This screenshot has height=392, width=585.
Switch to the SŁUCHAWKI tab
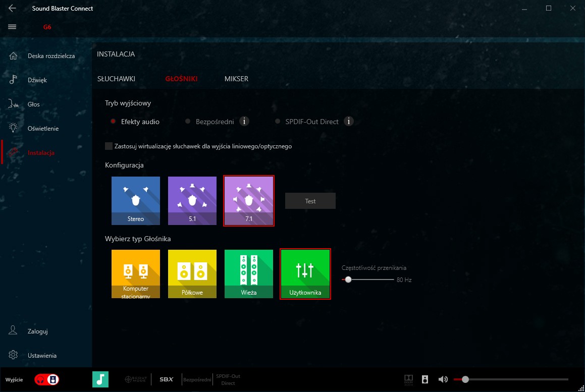117,79
